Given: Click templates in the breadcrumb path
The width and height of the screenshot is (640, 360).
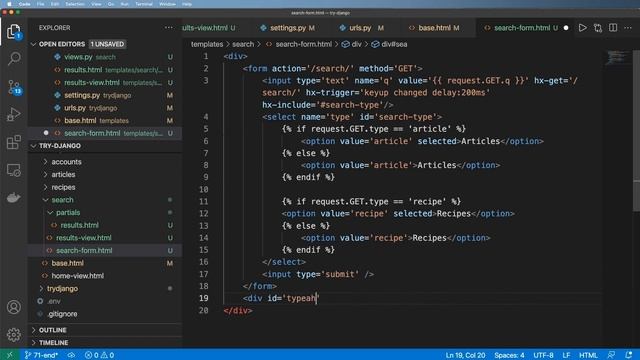Looking at the screenshot, I should 207,44.
